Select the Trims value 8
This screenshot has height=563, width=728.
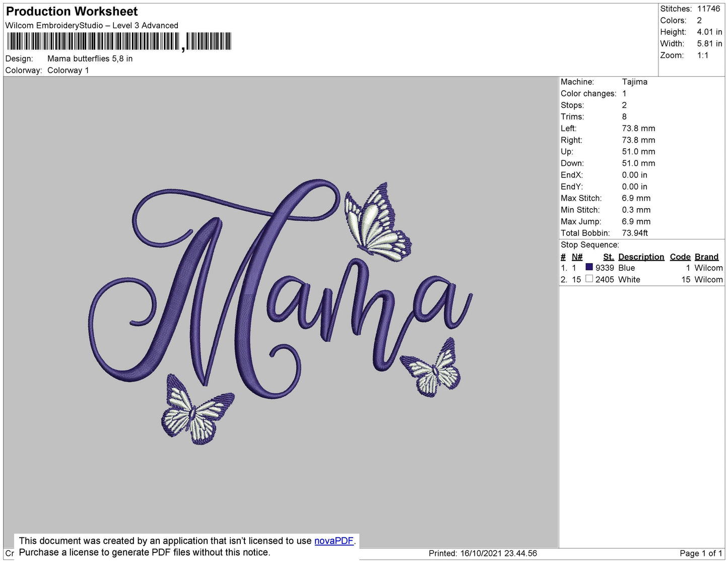coord(625,116)
